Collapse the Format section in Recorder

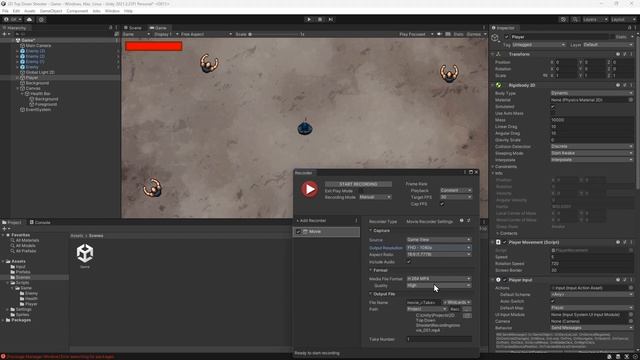point(371,270)
